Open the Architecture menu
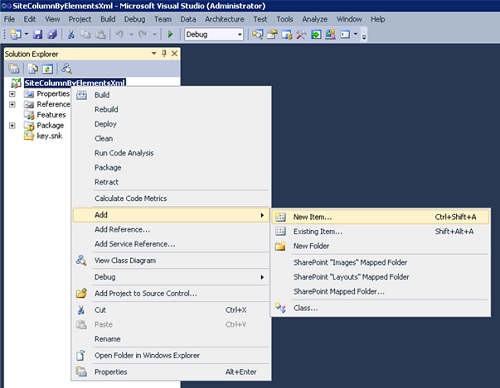Screen dimensions: 500x388 click(x=224, y=19)
